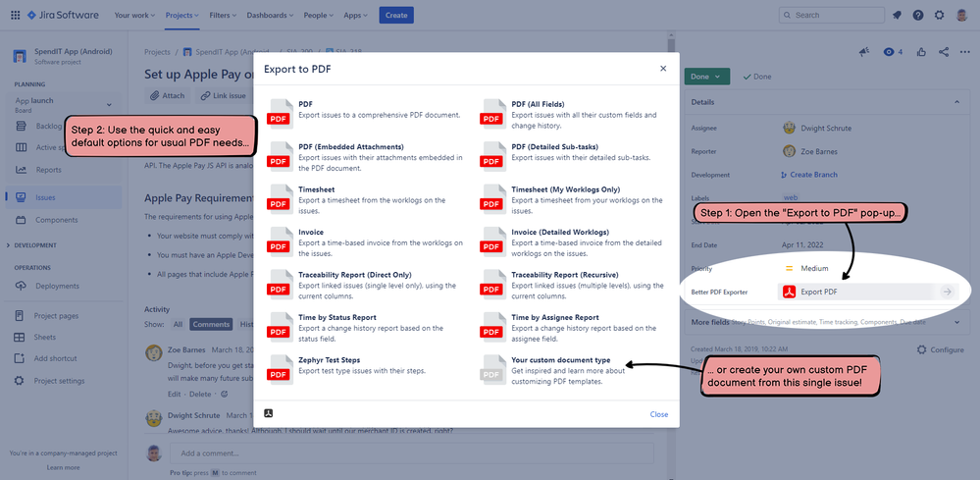Click the PDF logo icon in dialog footer

[x=269, y=413]
